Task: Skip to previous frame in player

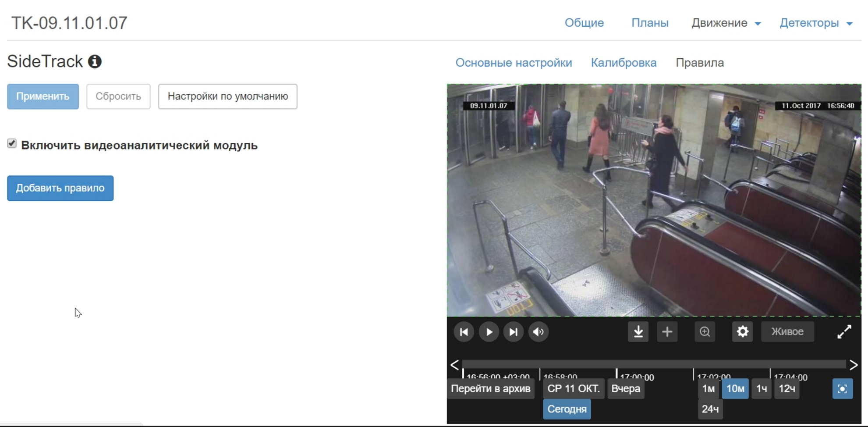Action: point(464,332)
